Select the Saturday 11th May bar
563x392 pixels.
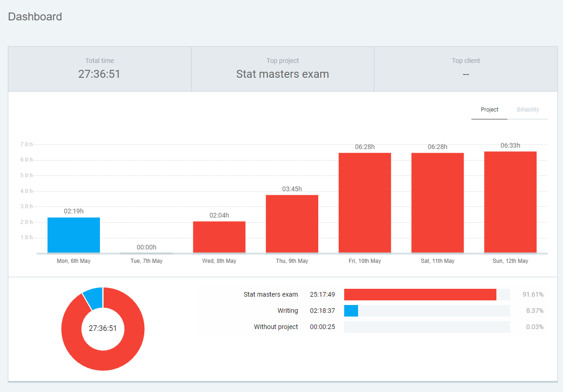437,203
